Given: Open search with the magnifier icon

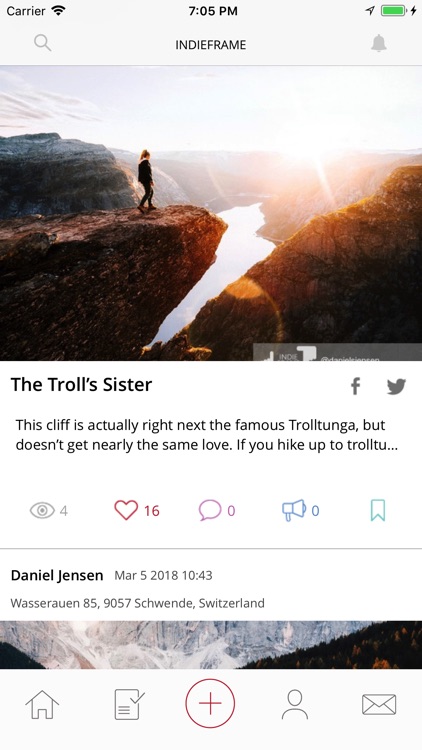Looking at the screenshot, I should pyautogui.click(x=43, y=44).
